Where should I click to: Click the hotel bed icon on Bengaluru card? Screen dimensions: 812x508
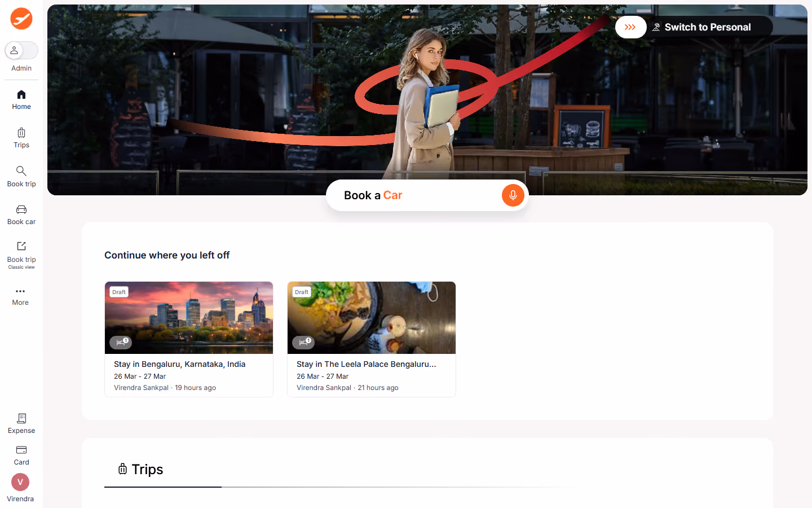tap(121, 342)
